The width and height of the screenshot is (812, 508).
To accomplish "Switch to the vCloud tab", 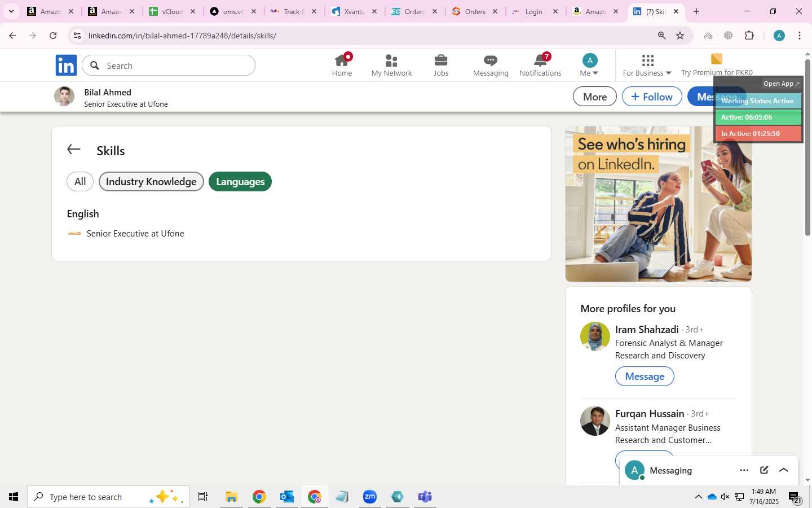I will tap(172, 11).
